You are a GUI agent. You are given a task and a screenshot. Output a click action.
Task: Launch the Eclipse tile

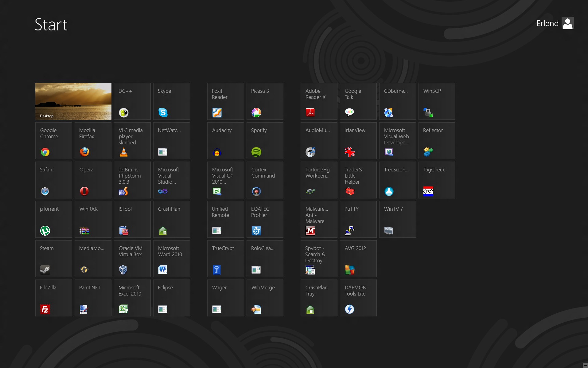coord(172,298)
